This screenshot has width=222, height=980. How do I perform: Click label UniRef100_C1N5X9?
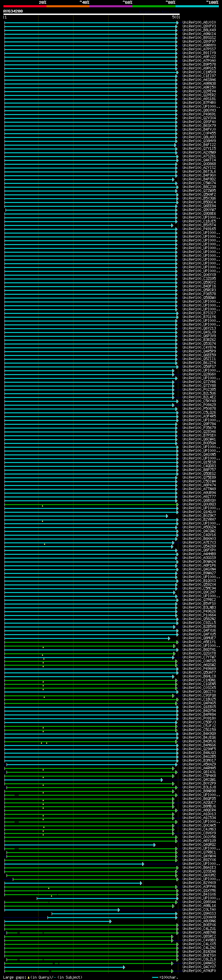point(199,72)
